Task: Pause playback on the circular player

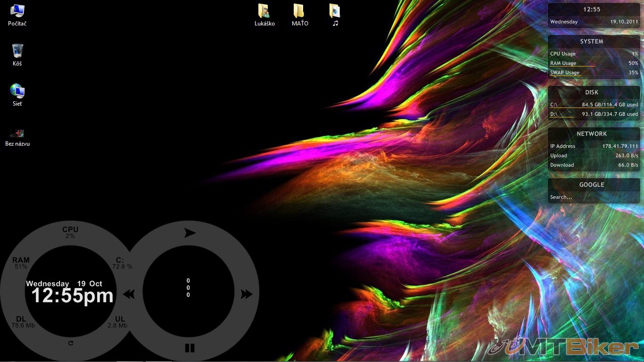Action: coord(190,348)
